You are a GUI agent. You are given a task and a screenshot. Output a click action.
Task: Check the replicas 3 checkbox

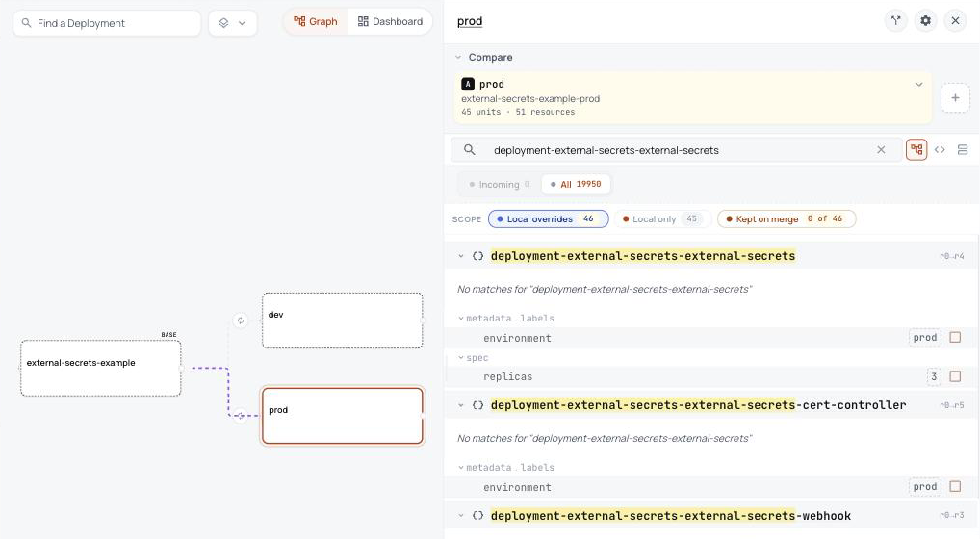pyautogui.click(x=955, y=376)
